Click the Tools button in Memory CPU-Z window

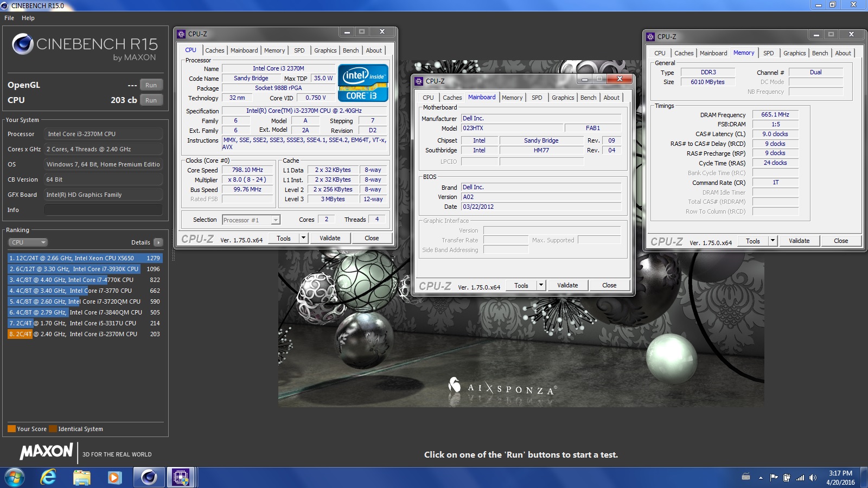753,241
